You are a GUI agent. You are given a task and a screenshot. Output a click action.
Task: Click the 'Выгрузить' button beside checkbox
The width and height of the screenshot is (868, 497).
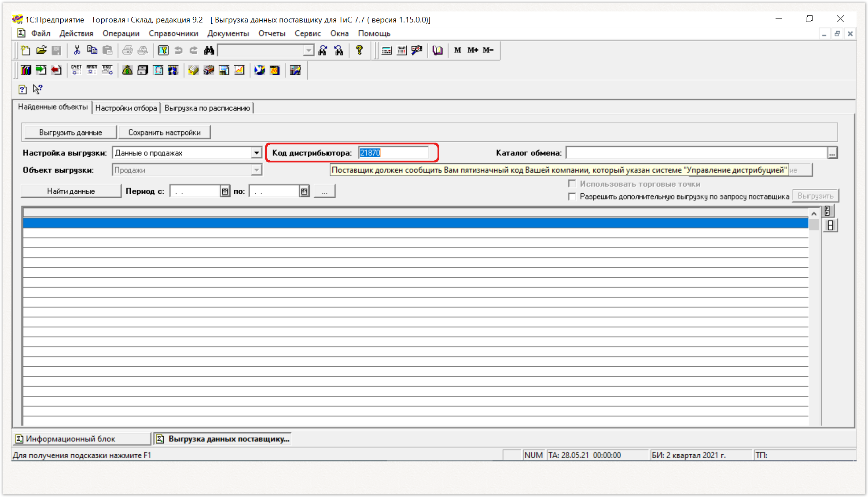pos(815,196)
